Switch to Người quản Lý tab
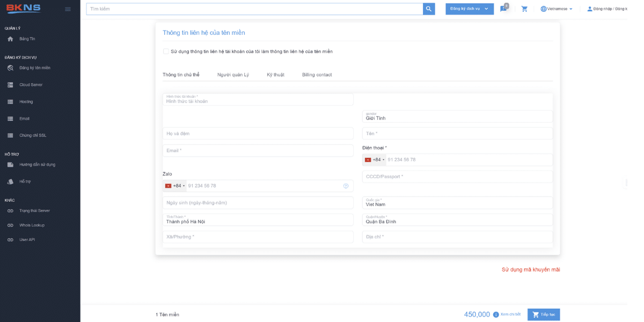The image size is (644, 322). (233, 75)
